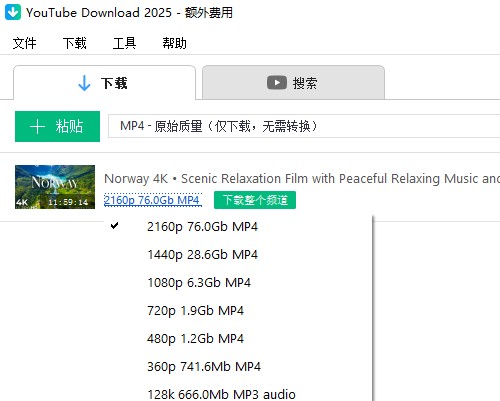Choose 1080p 6.3Gb MP4 option
Image resolution: width=500 pixels, height=401 pixels.
(238, 283)
